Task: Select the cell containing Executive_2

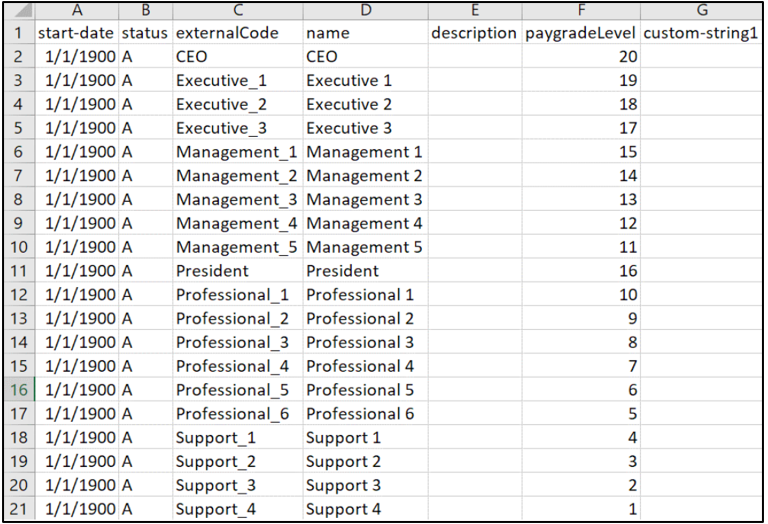Action: [238, 104]
